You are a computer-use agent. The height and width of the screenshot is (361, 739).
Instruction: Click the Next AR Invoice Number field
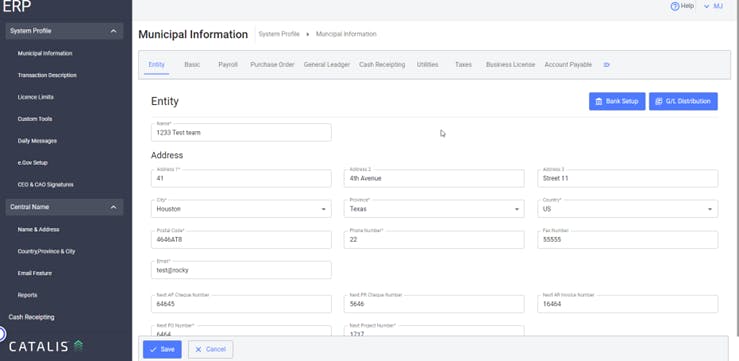tap(628, 304)
